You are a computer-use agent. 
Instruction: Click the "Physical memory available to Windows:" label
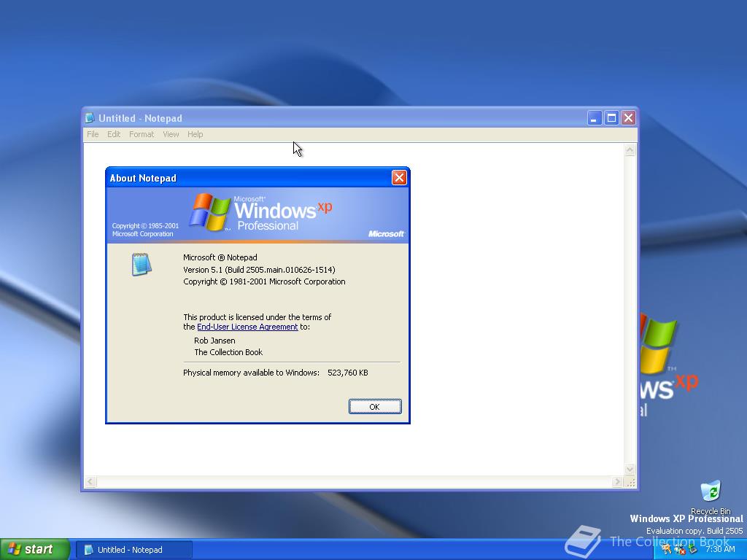[x=251, y=373]
